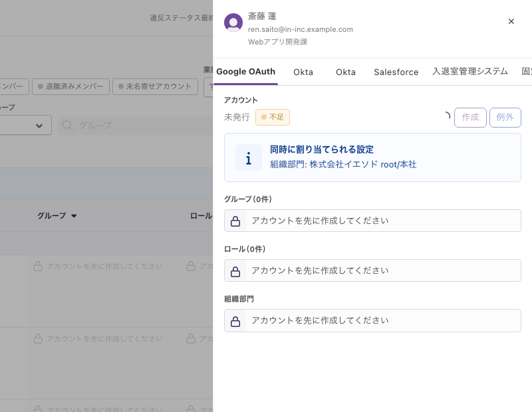Click the 不足 status badge
Screen dimensions: 532x412
tap(273, 118)
